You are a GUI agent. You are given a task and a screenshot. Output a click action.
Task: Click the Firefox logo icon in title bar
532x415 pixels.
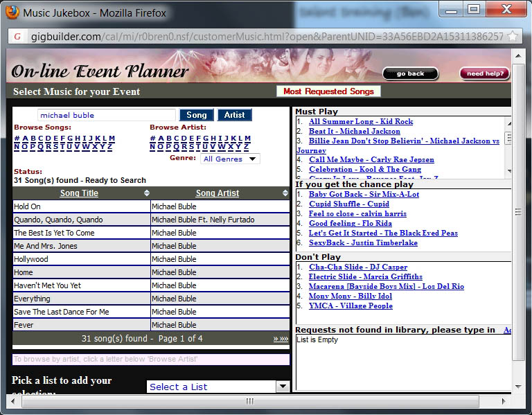pyautogui.click(x=12, y=12)
